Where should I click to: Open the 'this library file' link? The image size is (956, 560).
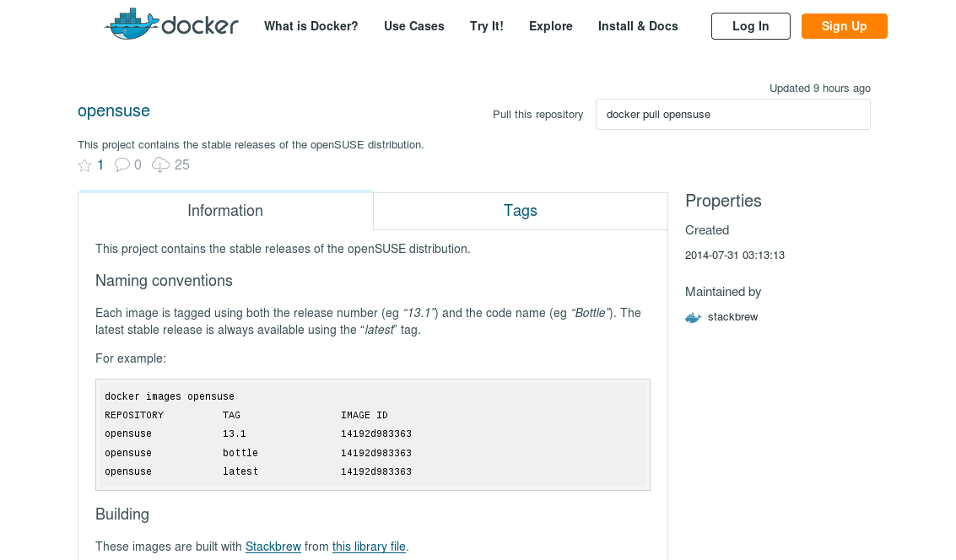pyautogui.click(x=369, y=547)
